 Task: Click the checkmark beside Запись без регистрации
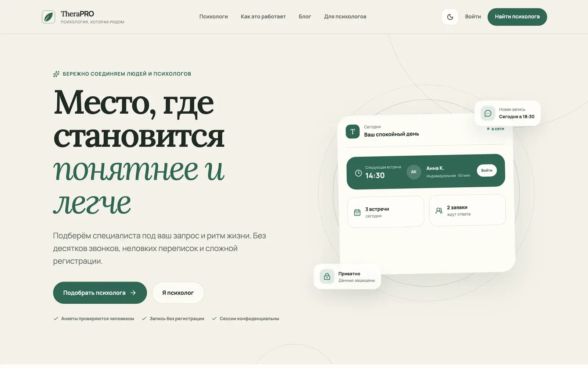pyautogui.click(x=144, y=319)
